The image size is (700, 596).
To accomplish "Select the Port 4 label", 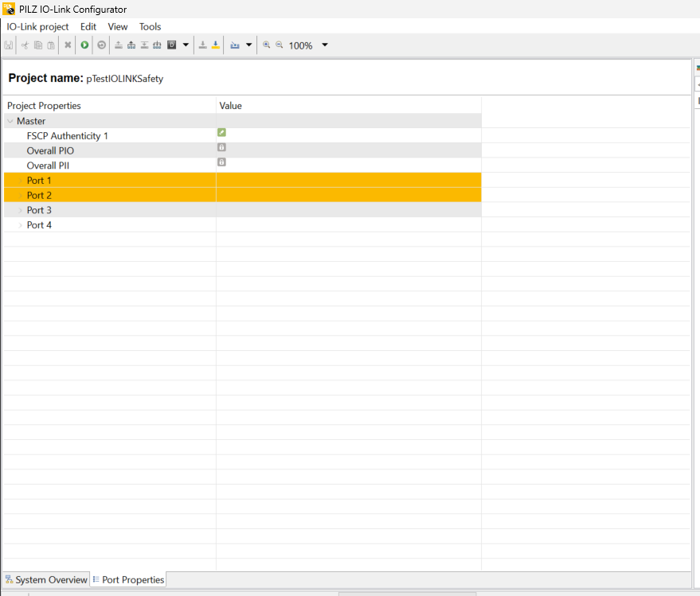I will point(39,225).
